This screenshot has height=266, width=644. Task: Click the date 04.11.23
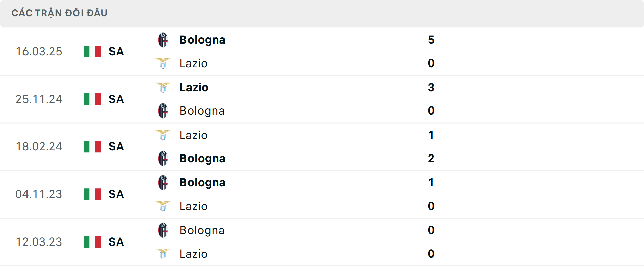coord(39,194)
